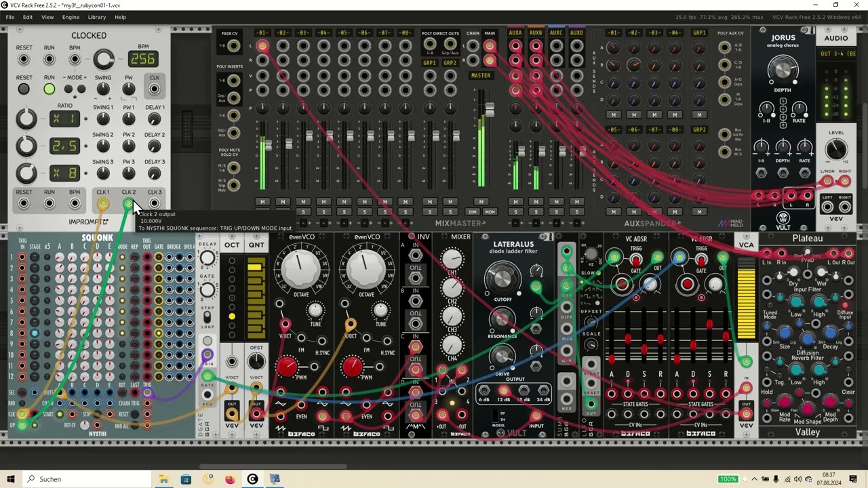Click the blue Size knob on Plateau
The height and width of the screenshot is (488, 868).
point(785,333)
